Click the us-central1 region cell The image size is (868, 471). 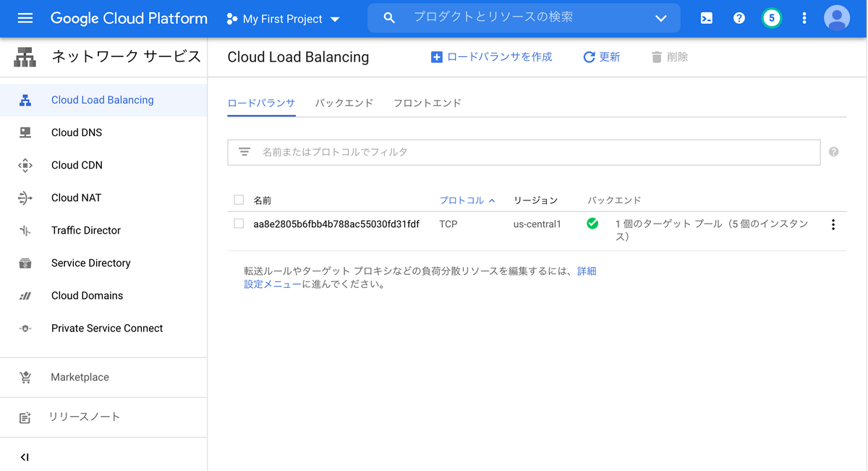coord(537,224)
